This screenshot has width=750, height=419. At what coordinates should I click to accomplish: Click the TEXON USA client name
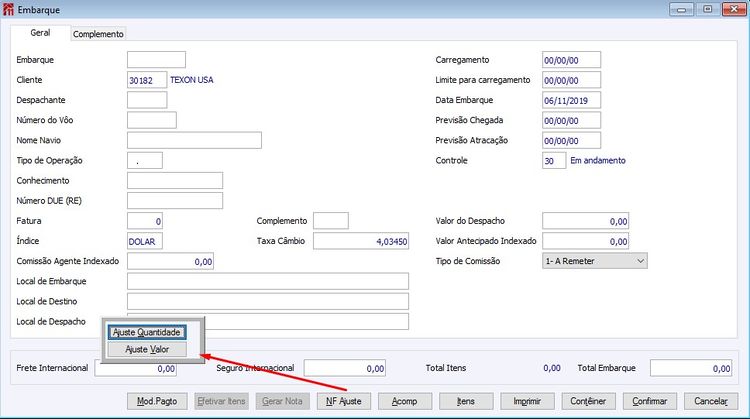(x=192, y=80)
